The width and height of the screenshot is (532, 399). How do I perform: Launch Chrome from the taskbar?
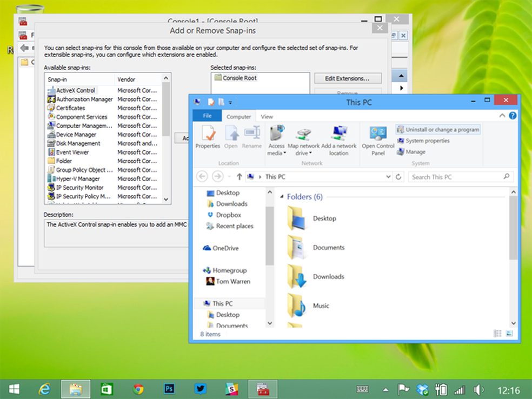coord(138,389)
